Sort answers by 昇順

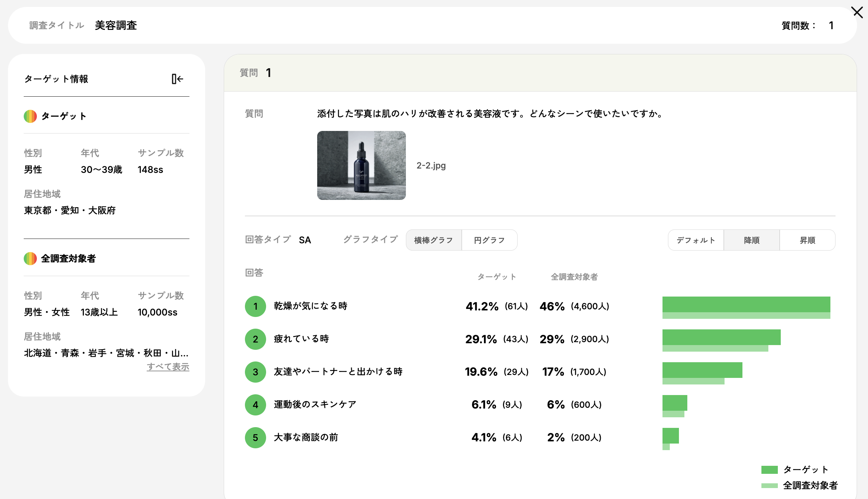[x=807, y=240]
